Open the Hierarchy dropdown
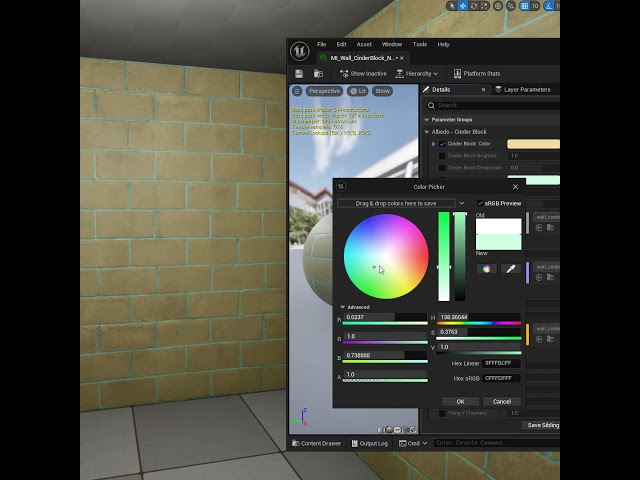This screenshot has height=480, width=640. (x=417, y=73)
